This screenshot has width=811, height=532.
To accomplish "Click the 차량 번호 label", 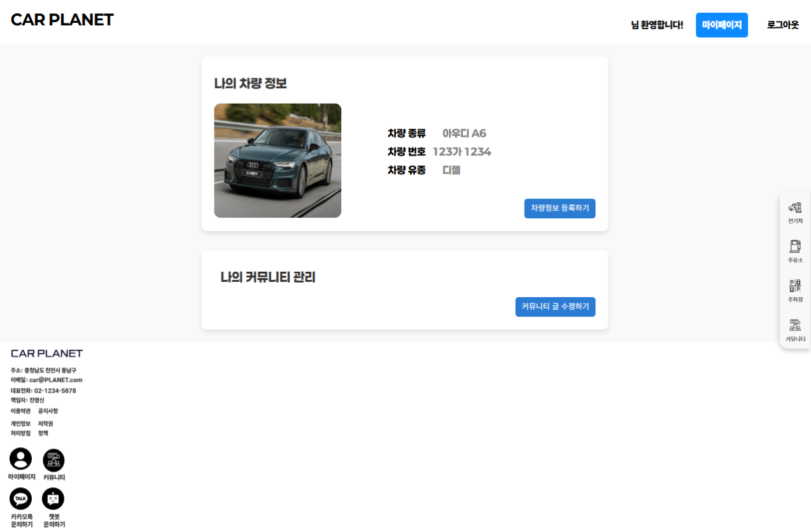I will 406,151.
